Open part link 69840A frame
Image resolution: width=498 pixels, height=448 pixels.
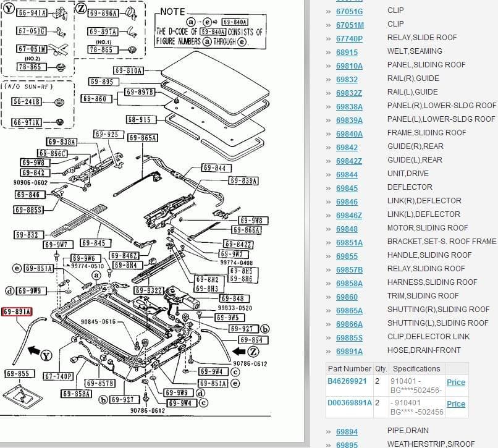(x=349, y=134)
